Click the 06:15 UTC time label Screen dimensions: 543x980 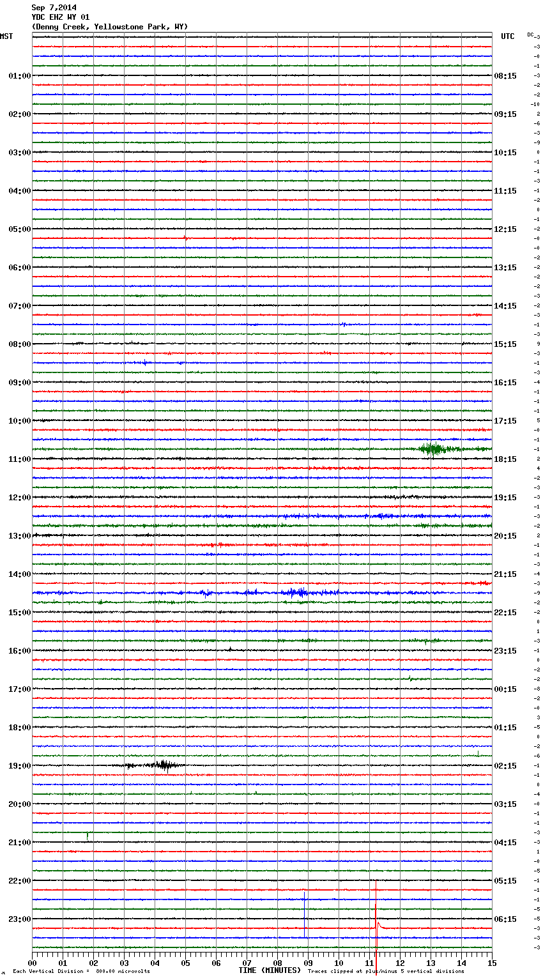pyautogui.click(x=505, y=919)
